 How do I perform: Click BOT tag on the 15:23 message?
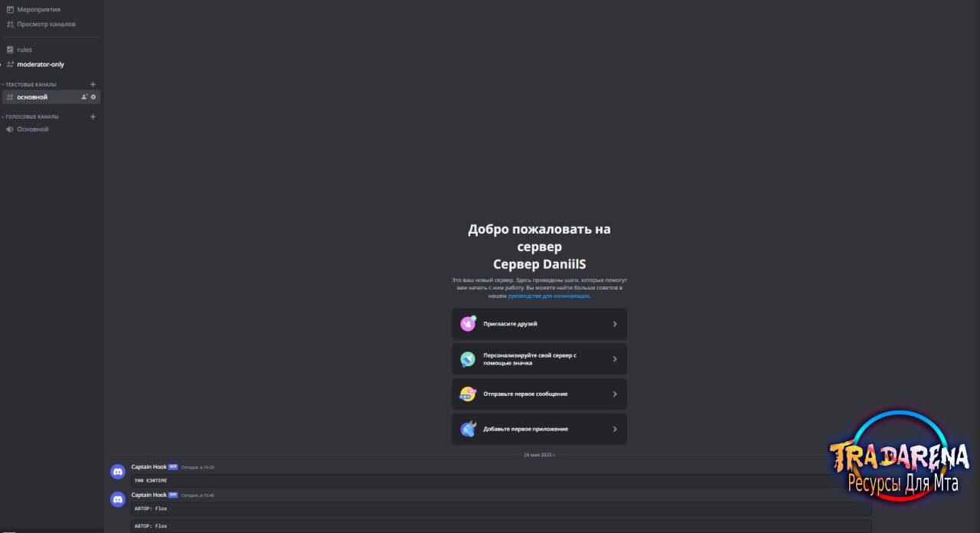click(173, 466)
